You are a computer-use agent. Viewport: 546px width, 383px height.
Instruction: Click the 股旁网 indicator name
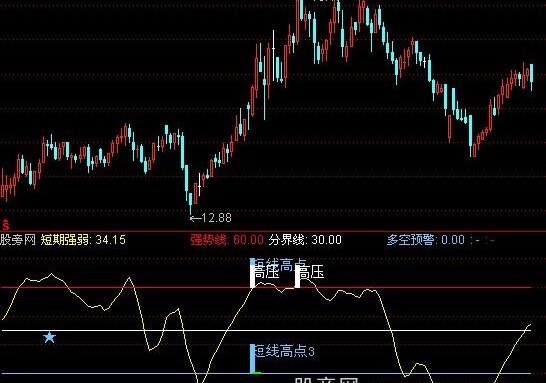[18, 240]
